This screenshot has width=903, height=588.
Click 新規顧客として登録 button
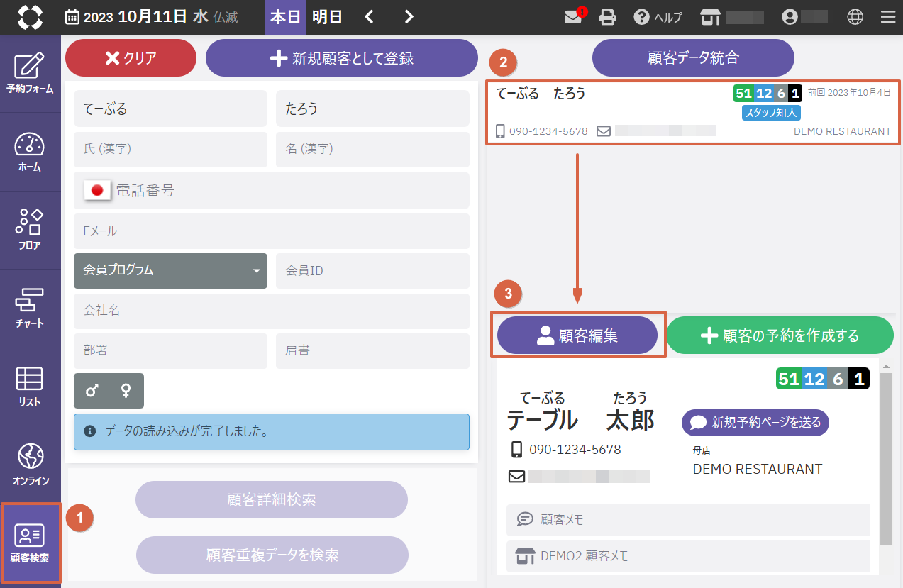(x=342, y=58)
